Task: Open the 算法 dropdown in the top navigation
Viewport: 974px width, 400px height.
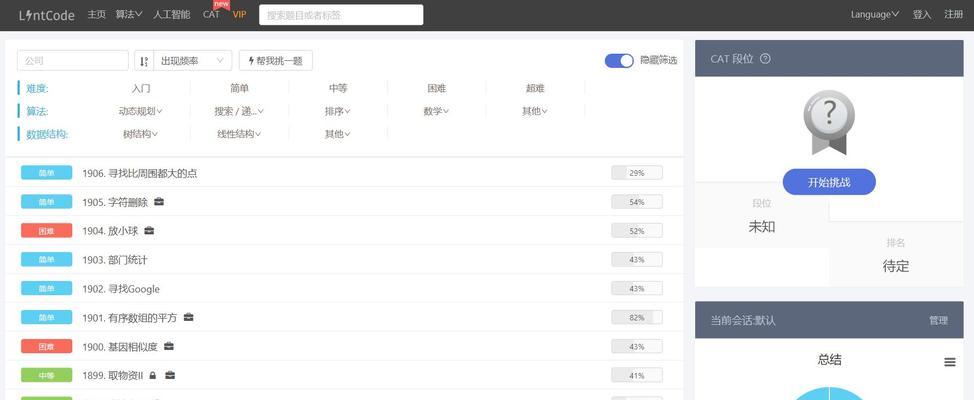Action: 129,14
